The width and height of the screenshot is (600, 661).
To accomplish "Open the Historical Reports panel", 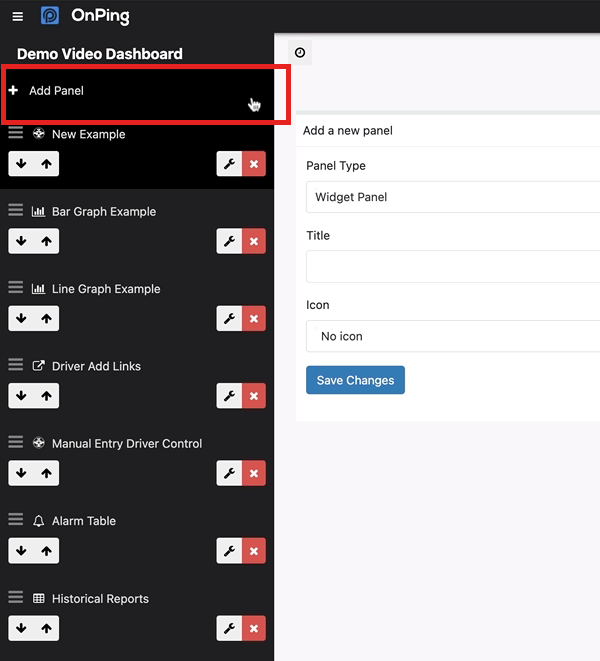I will click(100, 599).
